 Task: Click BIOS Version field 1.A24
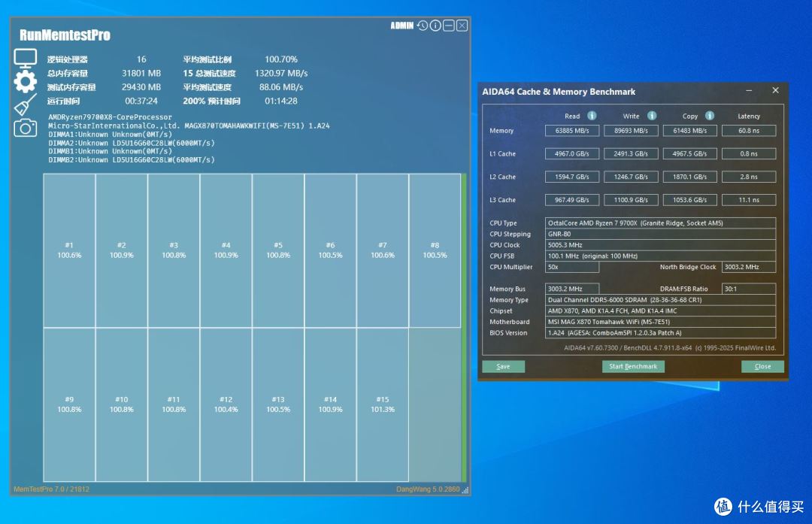point(660,333)
